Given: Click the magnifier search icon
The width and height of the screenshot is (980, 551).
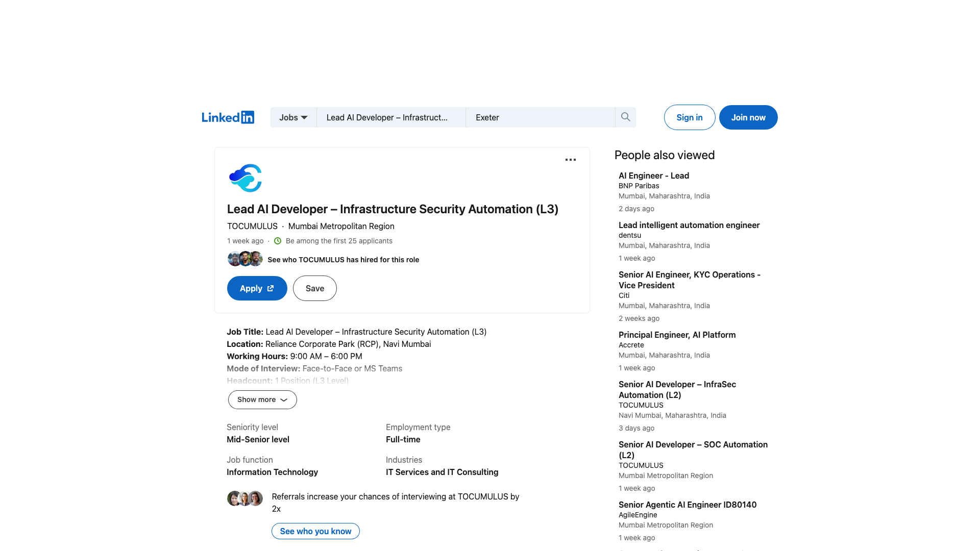Looking at the screenshot, I should point(625,117).
